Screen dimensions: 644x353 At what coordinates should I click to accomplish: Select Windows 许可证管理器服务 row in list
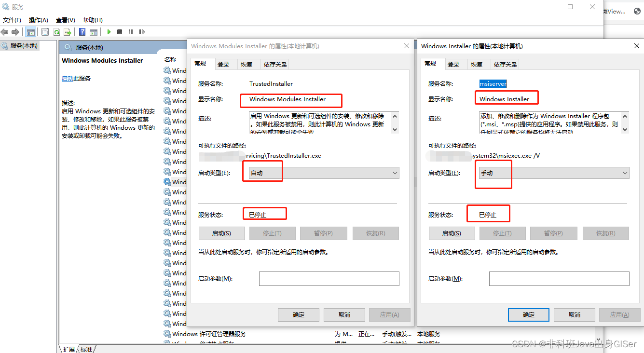302,334
